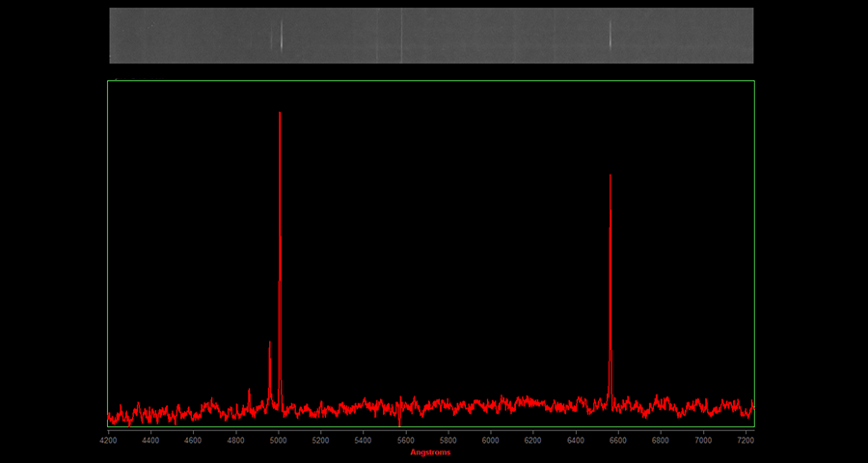Viewport: 868px width, 463px height.
Task: Select the 7200 tick label on the axis
Action: point(746,440)
